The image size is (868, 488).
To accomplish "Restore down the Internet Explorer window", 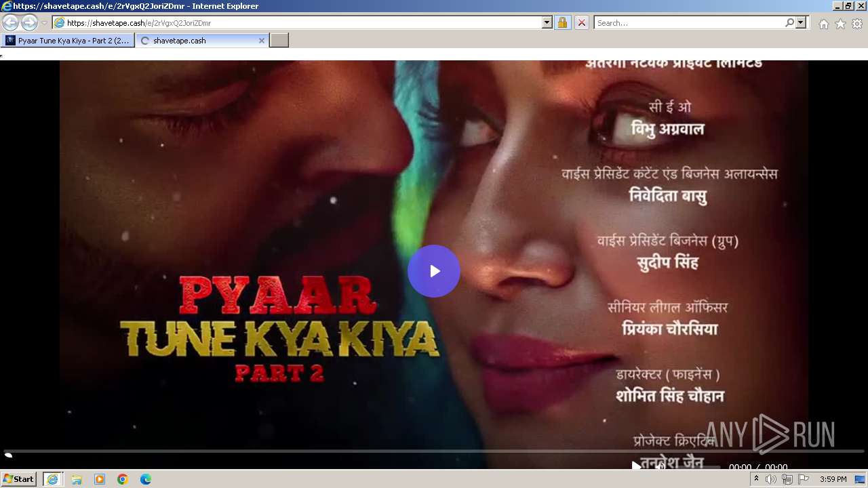I will point(848,5).
